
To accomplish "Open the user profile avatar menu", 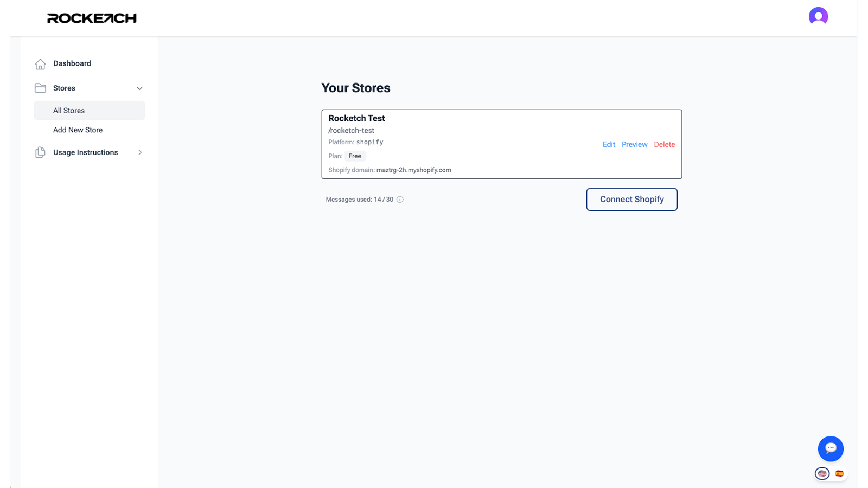I will tap(818, 16).
